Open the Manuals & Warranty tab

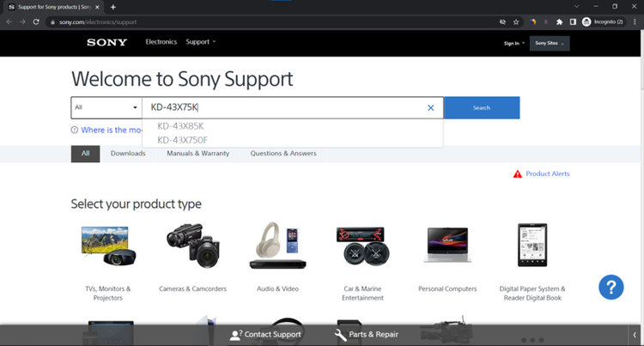198,154
